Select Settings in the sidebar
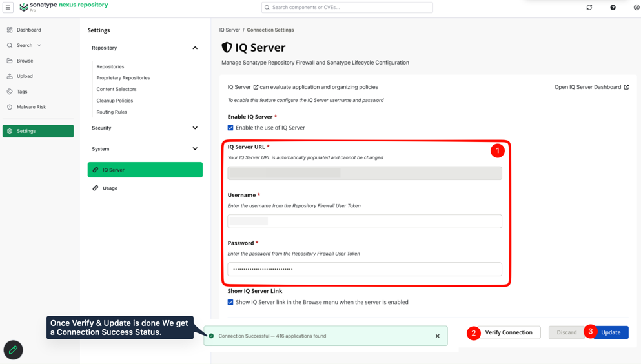Screen dimensions: 641x364 click(38, 131)
